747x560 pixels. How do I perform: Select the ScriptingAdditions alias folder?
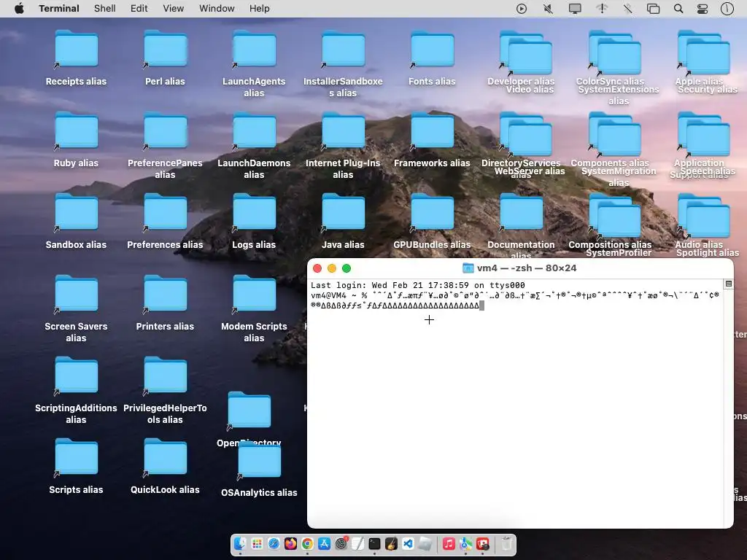tap(76, 376)
